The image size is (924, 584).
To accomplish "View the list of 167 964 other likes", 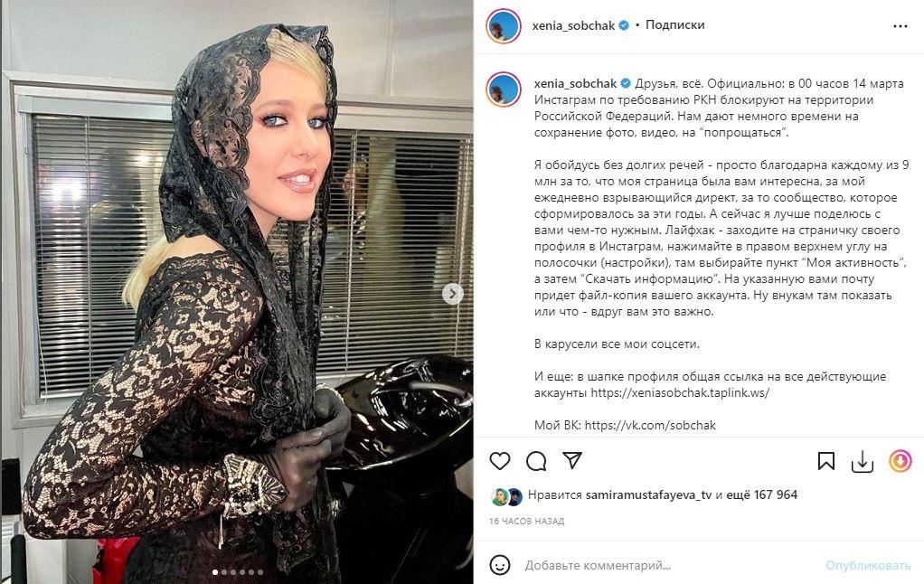I will [x=762, y=495].
